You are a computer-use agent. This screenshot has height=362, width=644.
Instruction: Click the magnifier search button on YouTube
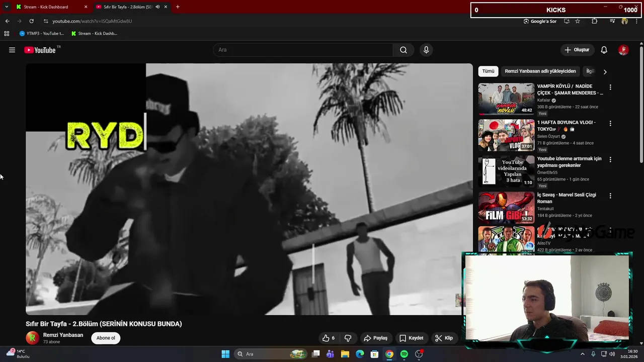[404, 50]
